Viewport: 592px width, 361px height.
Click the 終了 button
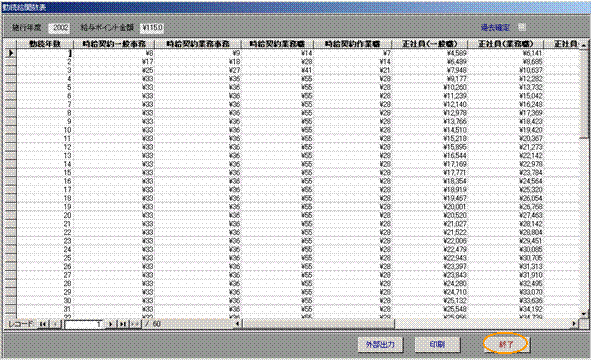[506, 344]
